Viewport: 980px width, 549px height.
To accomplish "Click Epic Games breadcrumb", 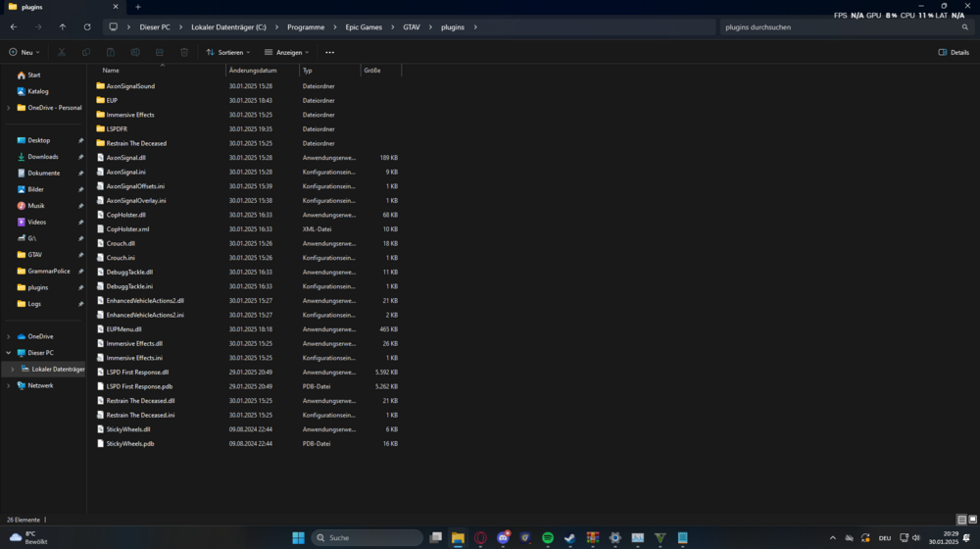I will [x=364, y=27].
